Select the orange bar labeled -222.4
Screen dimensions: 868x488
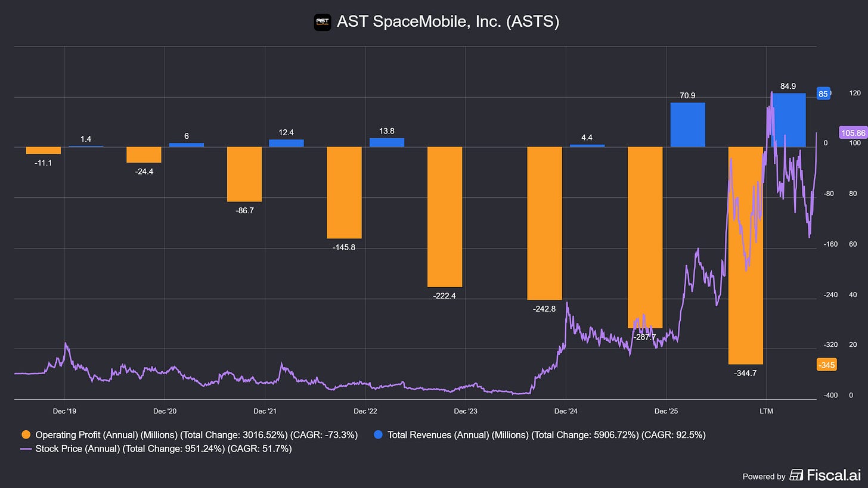pos(445,217)
